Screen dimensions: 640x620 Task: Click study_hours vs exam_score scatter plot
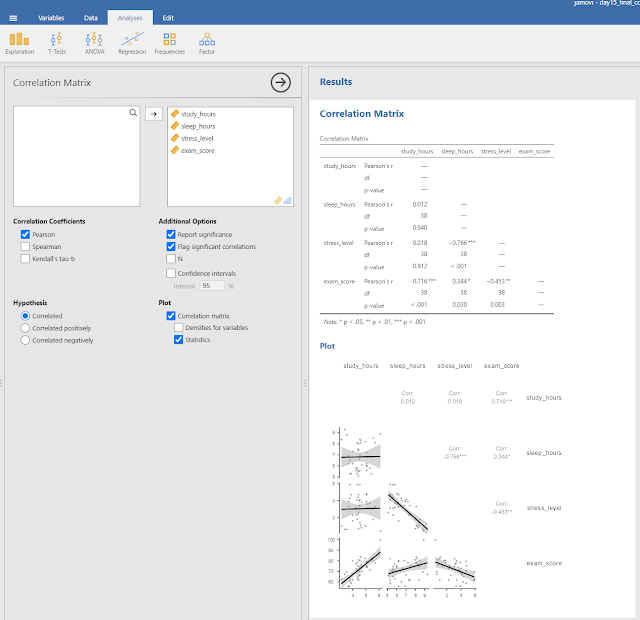click(360, 562)
